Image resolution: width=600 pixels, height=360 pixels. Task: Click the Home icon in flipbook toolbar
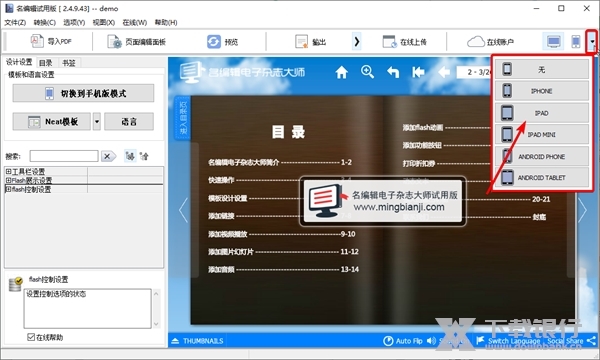[x=341, y=72]
